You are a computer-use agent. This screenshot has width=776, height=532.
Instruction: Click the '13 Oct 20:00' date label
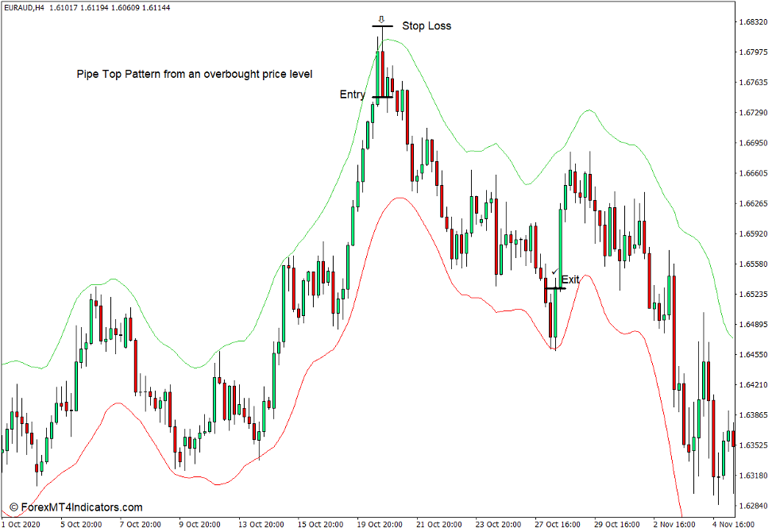(261, 524)
